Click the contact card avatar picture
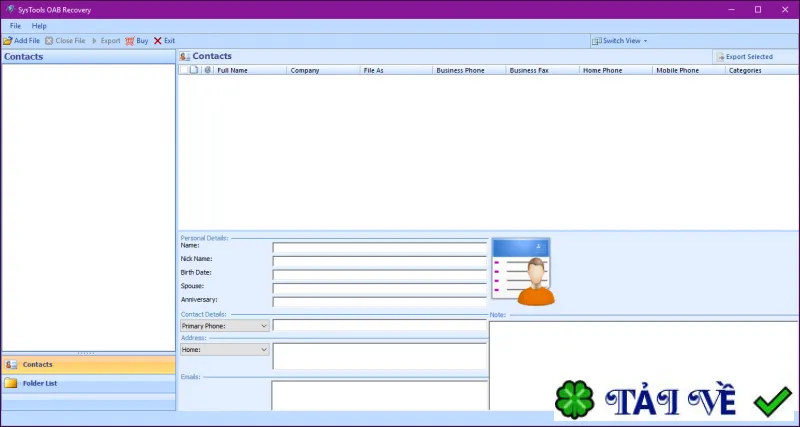The image size is (800, 427). pos(522,271)
